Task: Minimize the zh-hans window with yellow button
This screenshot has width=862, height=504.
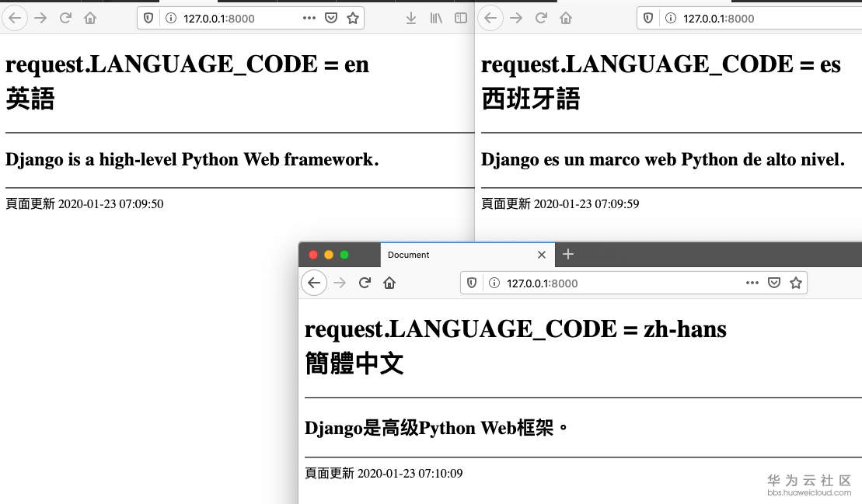Action: point(329,255)
